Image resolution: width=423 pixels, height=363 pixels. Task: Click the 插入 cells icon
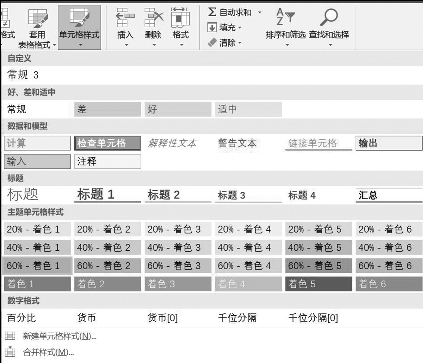(125, 18)
